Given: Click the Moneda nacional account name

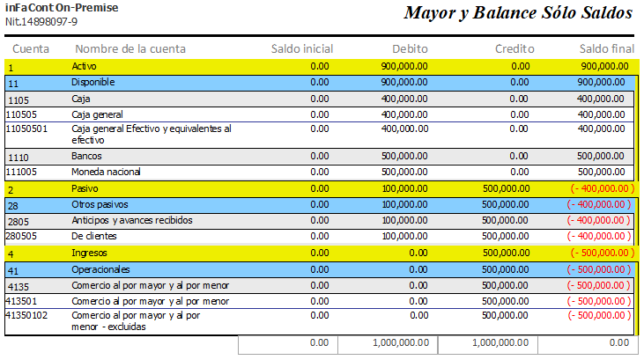Looking at the screenshot, I should point(106,172).
